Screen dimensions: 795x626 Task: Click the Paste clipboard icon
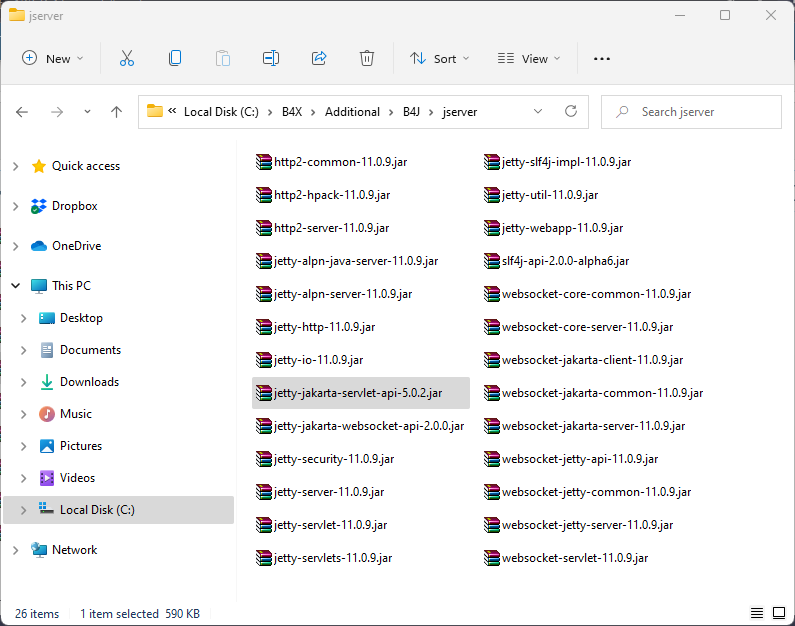(223, 58)
